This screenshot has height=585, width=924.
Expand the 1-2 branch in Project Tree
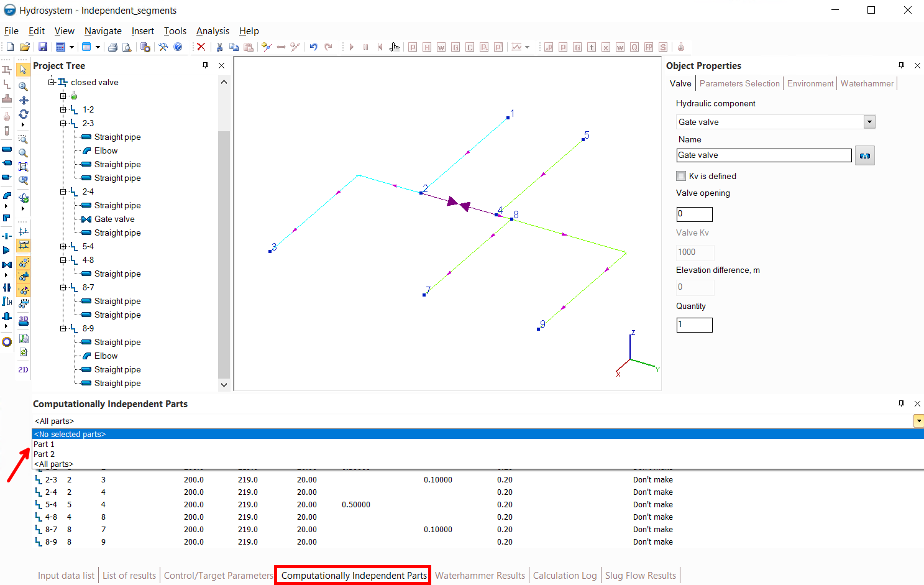[x=63, y=109]
